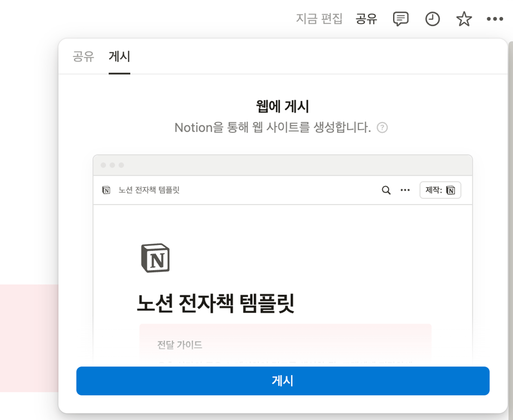Image resolution: width=513 pixels, height=420 pixels.
Task: Select the 게시 tab
Action: click(x=119, y=56)
